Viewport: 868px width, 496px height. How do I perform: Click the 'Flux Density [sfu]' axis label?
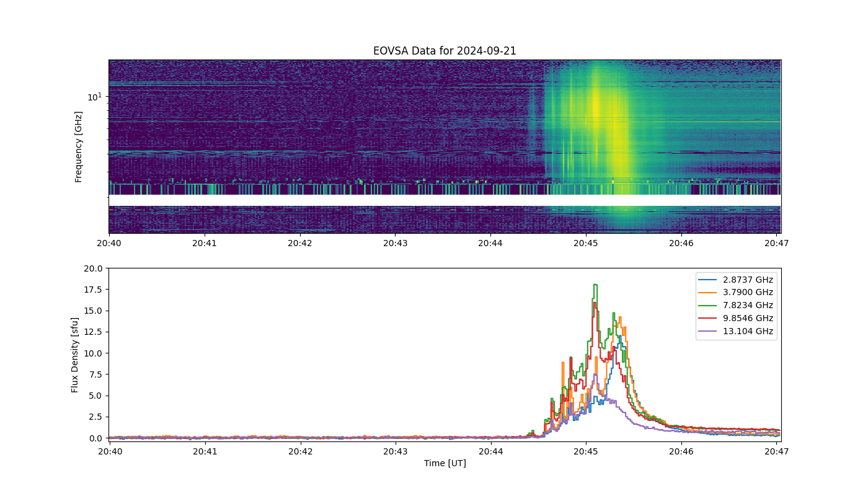pyautogui.click(x=75, y=355)
